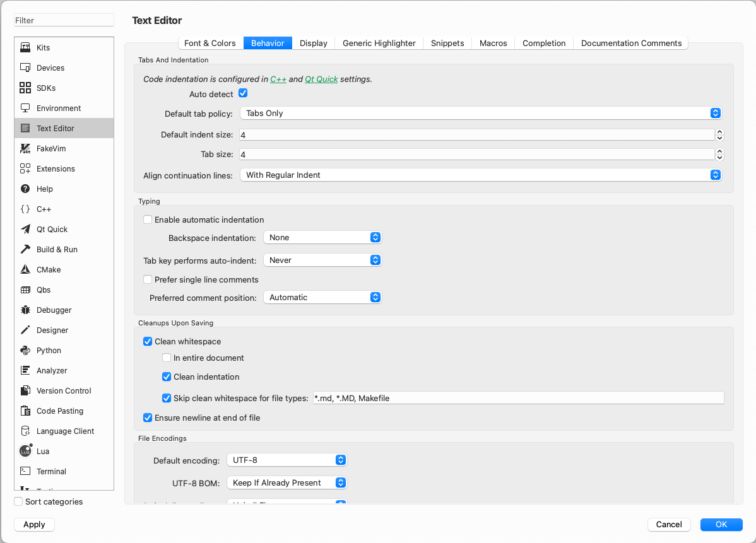Image resolution: width=756 pixels, height=543 pixels.
Task: Select the Qbs icon
Action: click(x=25, y=290)
